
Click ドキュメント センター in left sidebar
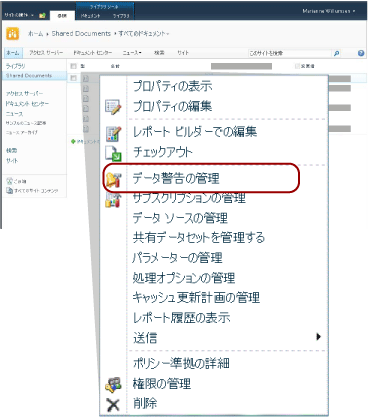click(x=27, y=104)
